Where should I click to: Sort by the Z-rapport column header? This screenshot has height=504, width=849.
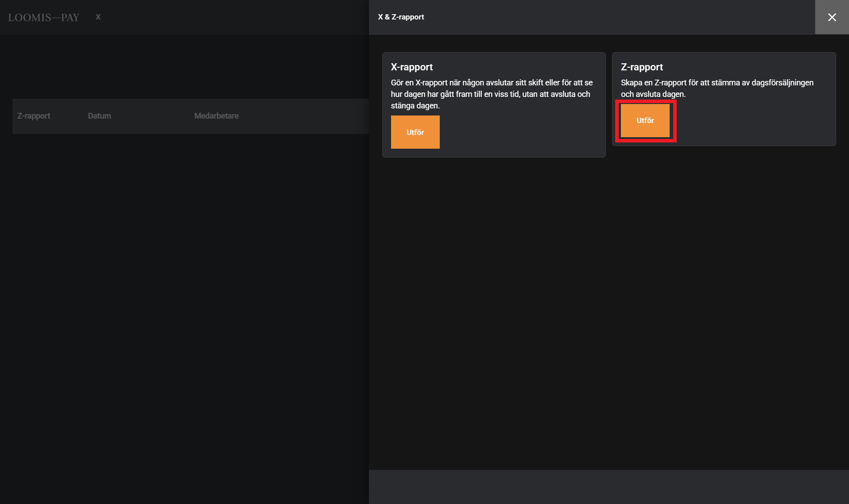34,116
